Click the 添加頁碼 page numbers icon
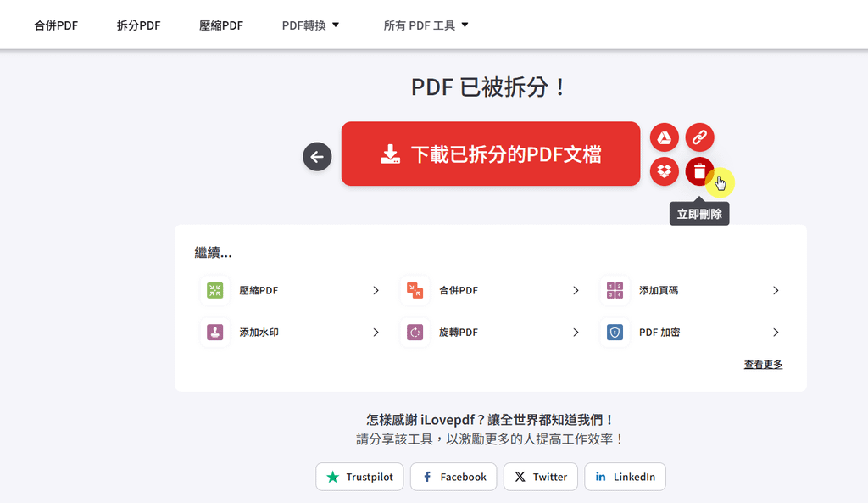The height and width of the screenshot is (503, 868). click(615, 290)
